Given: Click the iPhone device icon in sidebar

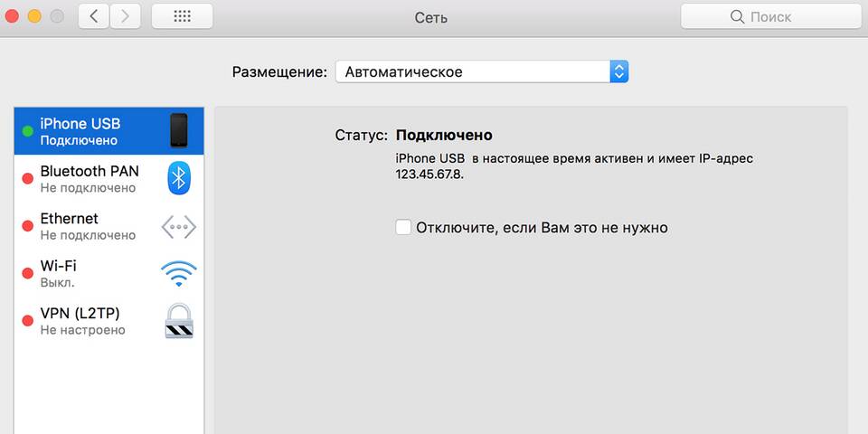Looking at the screenshot, I should point(178,130).
